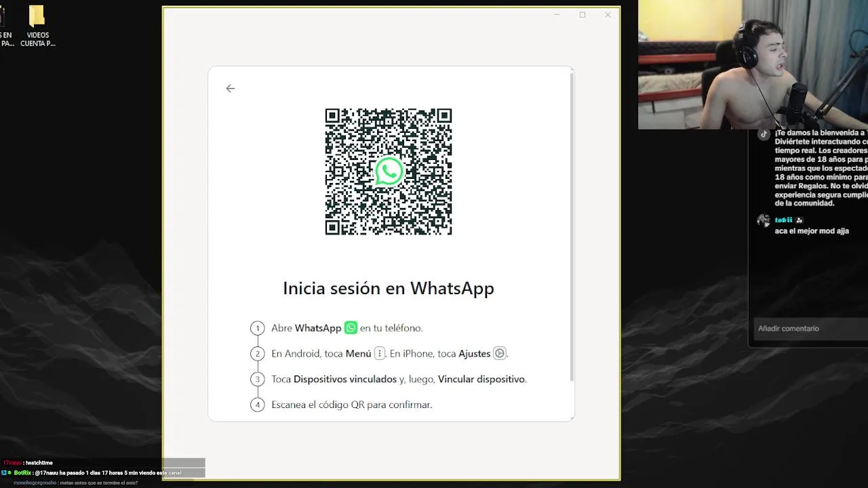Click 'Inicia sesión en WhatsApp' heading
This screenshot has width=868, height=488.
(x=389, y=288)
